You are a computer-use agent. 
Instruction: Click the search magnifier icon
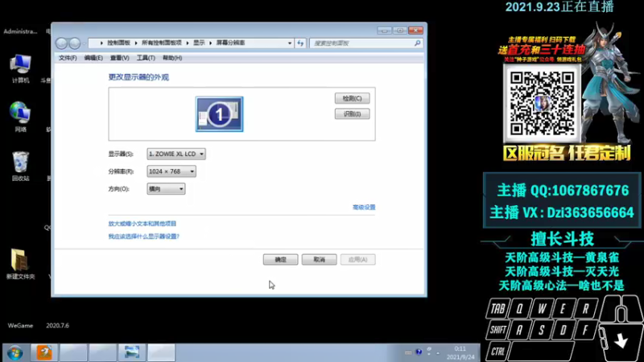[x=417, y=43]
